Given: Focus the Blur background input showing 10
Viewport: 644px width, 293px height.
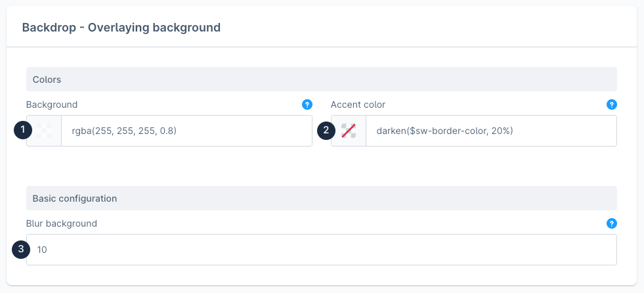Looking at the screenshot, I should coord(322,250).
